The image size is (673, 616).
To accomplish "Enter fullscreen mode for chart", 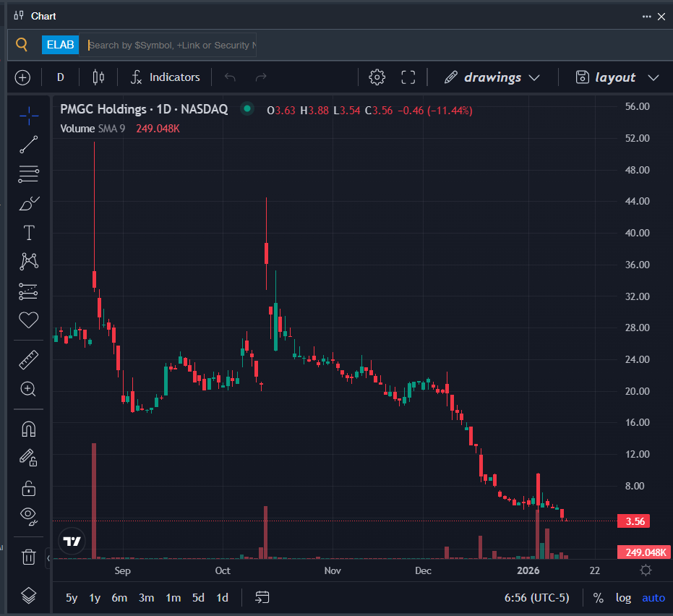I will (408, 77).
